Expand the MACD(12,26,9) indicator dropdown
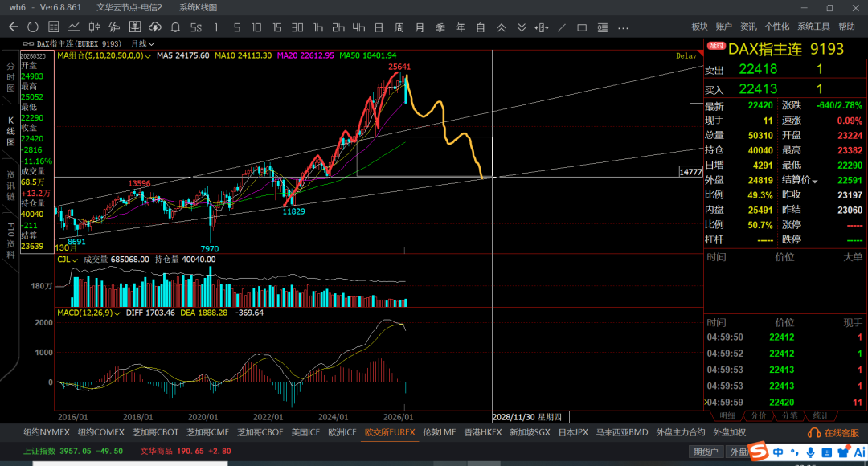The width and height of the screenshot is (868, 466). point(117,313)
